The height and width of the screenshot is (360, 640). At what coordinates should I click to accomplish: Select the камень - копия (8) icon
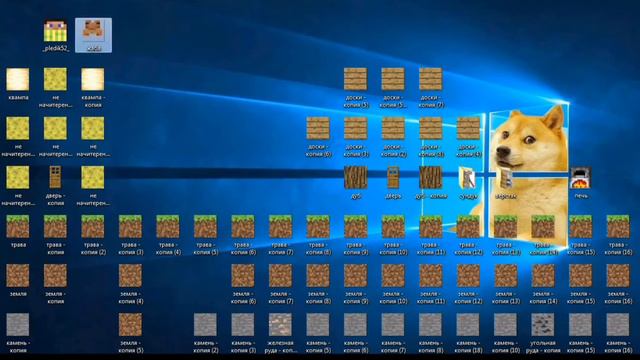(x=431, y=324)
